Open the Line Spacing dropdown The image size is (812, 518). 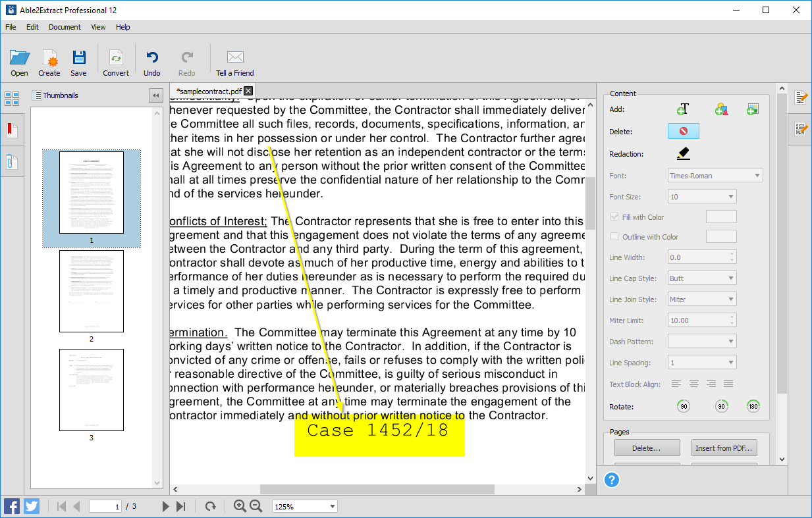coord(702,362)
